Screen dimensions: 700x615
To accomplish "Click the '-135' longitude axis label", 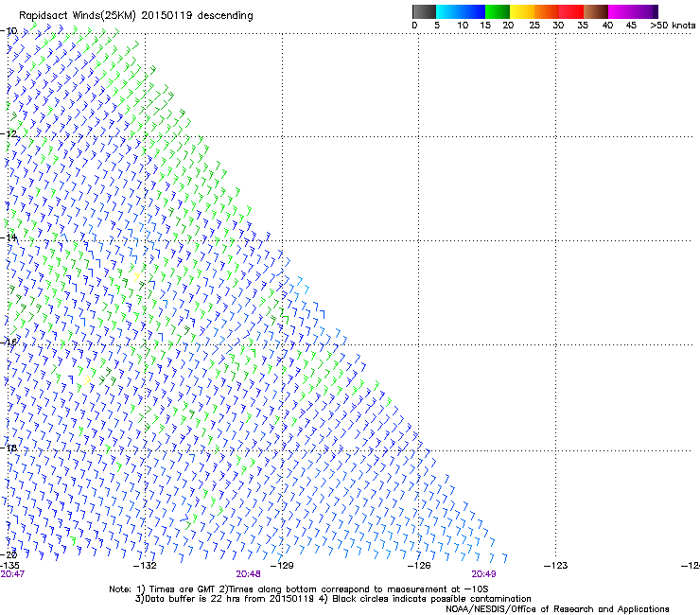I will click(9, 566).
